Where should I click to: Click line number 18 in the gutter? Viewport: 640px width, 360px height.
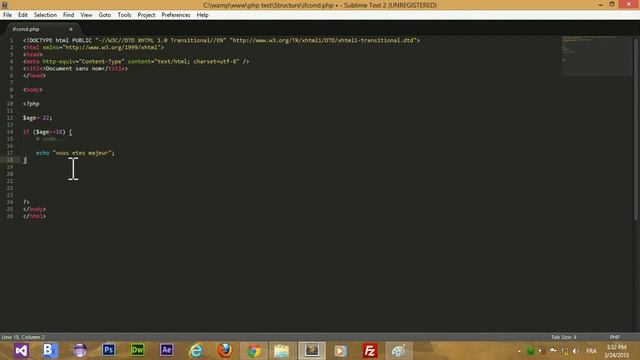pos(10,160)
